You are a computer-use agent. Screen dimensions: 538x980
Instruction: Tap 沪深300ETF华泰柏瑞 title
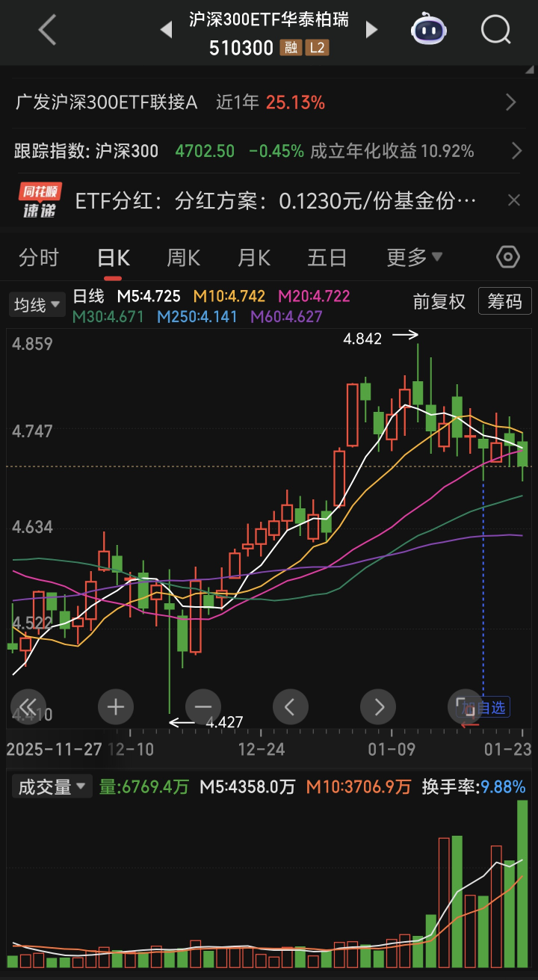tap(269, 19)
